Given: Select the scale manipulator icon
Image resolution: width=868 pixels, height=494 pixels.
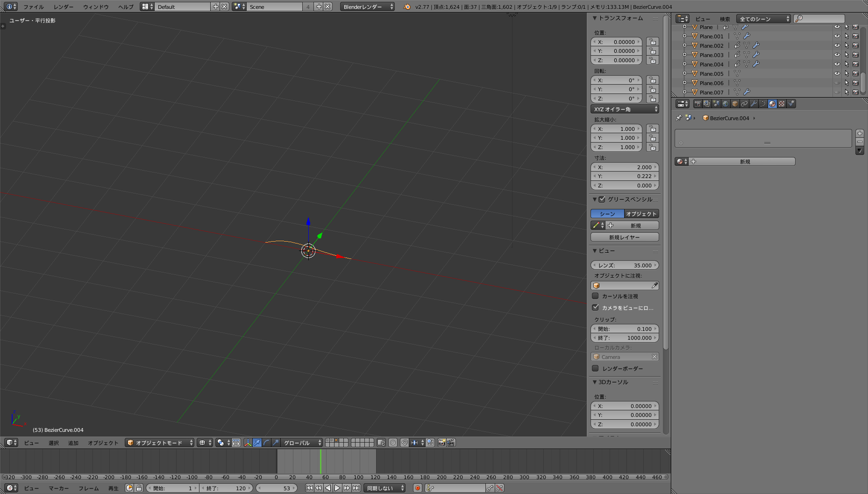Looking at the screenshot, I should [276, 443].
